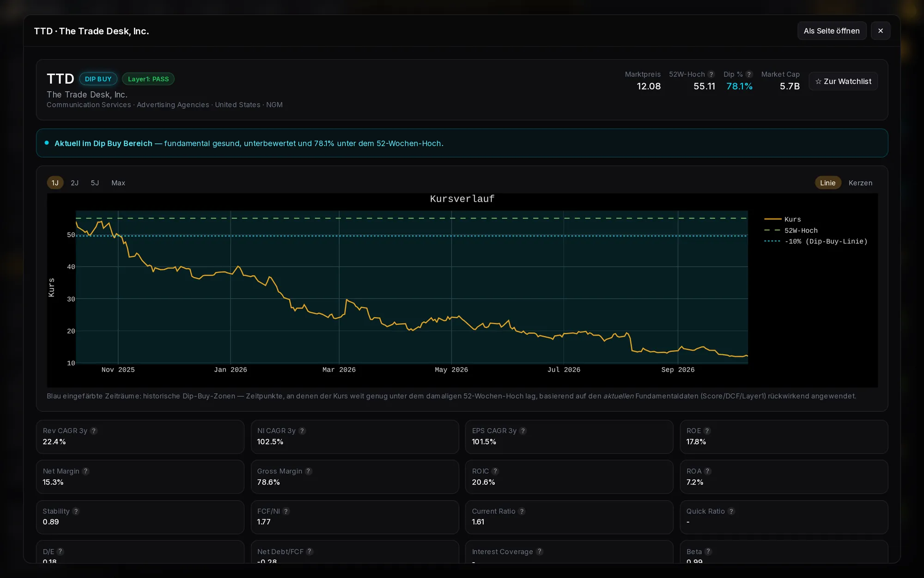The width and height of the screenshot is (924, 578).
Task: Open help icon next to Dip %
Action: click(749, 74)
